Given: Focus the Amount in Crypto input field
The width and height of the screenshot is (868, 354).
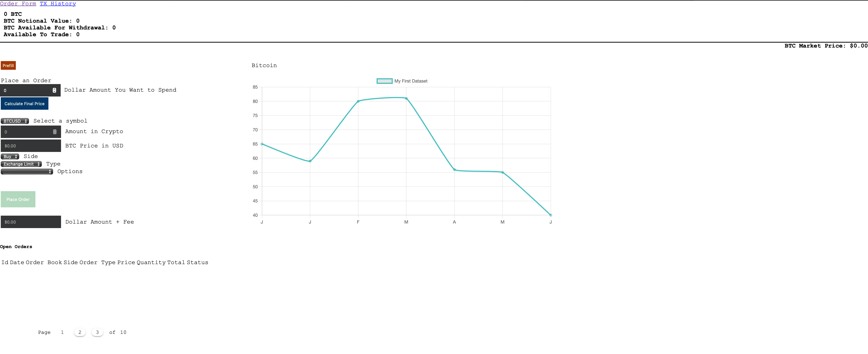Looking at the screenshot, I should 26,132.
